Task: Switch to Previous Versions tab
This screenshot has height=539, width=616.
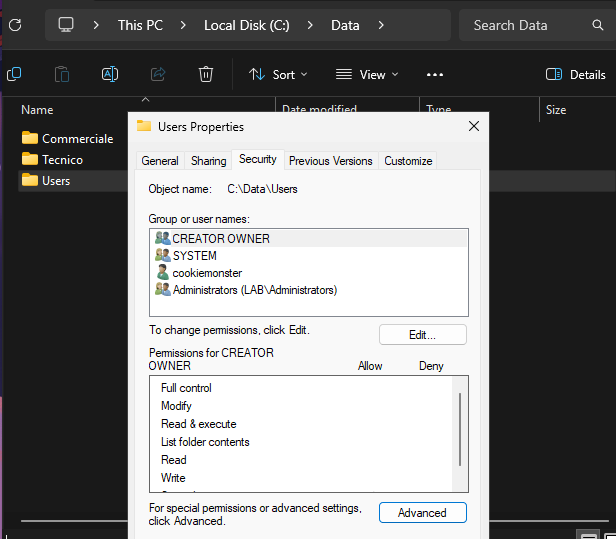Action: 331,161
